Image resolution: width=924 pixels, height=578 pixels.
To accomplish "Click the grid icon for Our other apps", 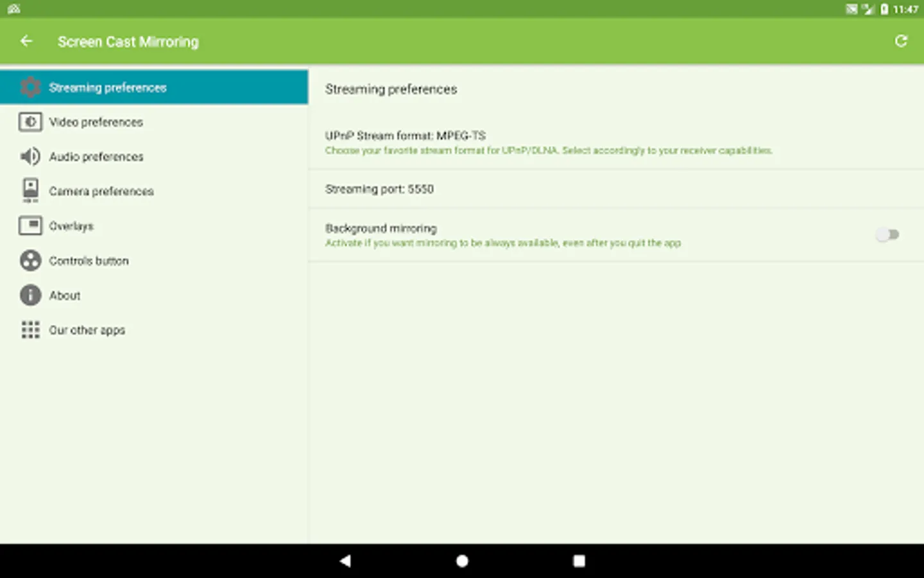I will coord(30,330).
